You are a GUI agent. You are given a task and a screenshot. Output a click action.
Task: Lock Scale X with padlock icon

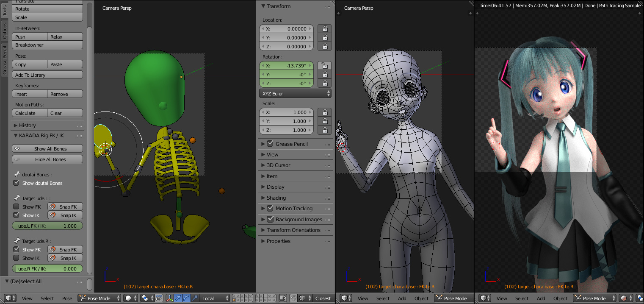(x=325, y=112)
